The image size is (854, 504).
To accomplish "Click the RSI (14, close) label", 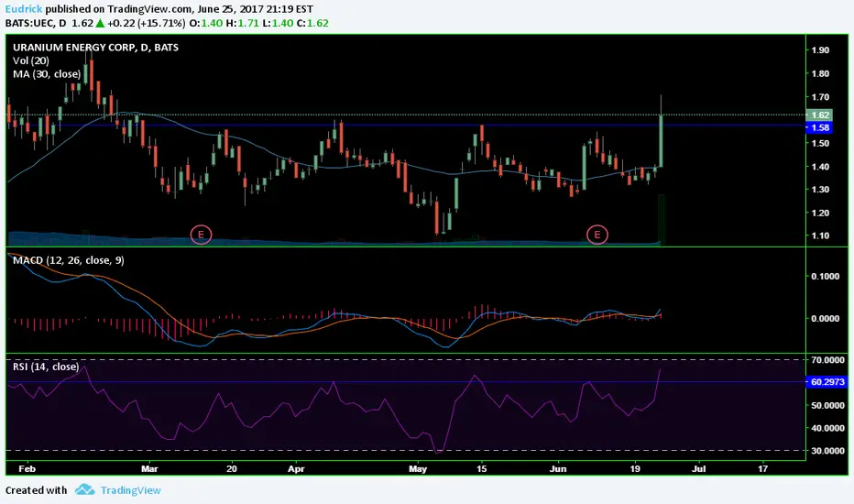I will click(46, 367).
